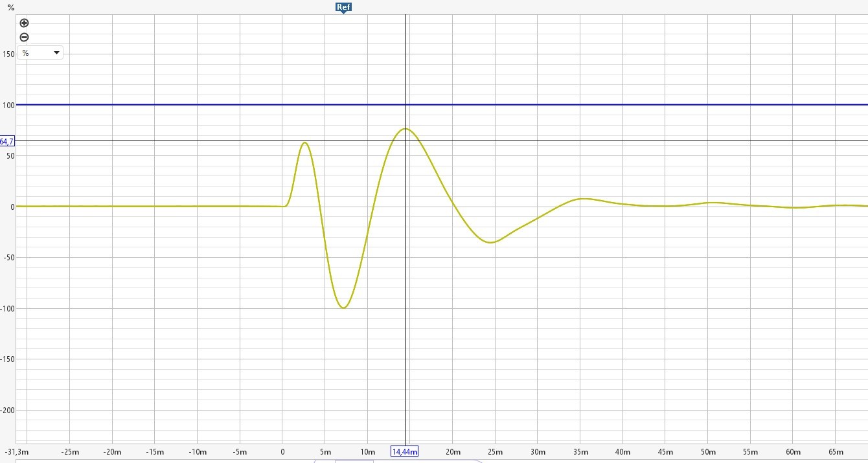
Task: Click the blue 100% reference line
Action: (518, 104)
